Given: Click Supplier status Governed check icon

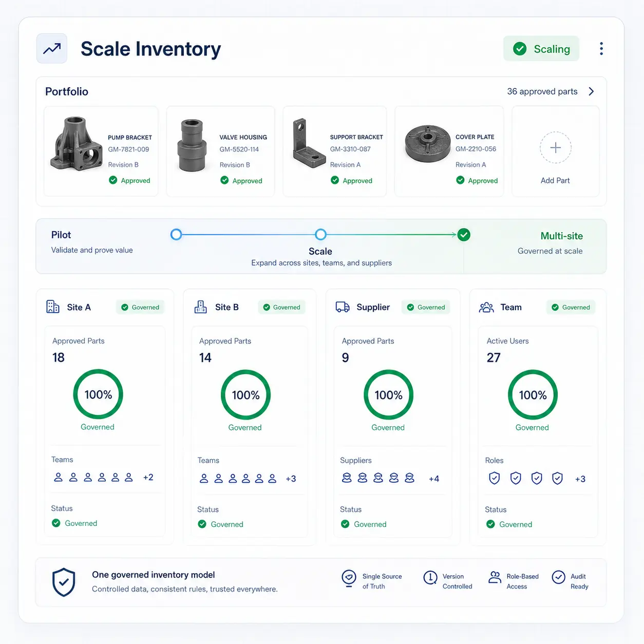Looking at the screenshot, I should (345, 524).
